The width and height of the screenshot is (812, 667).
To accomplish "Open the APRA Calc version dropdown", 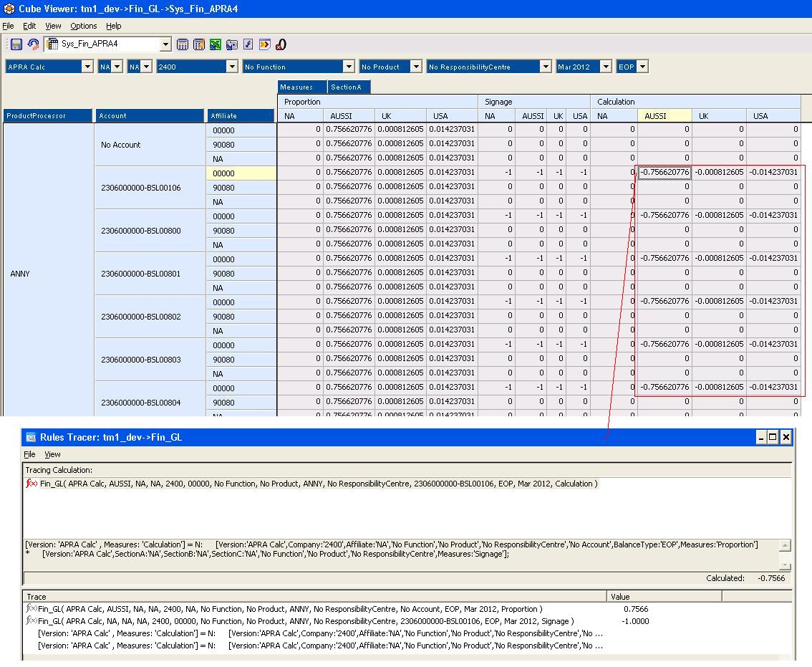I will [x=87, y=67].
